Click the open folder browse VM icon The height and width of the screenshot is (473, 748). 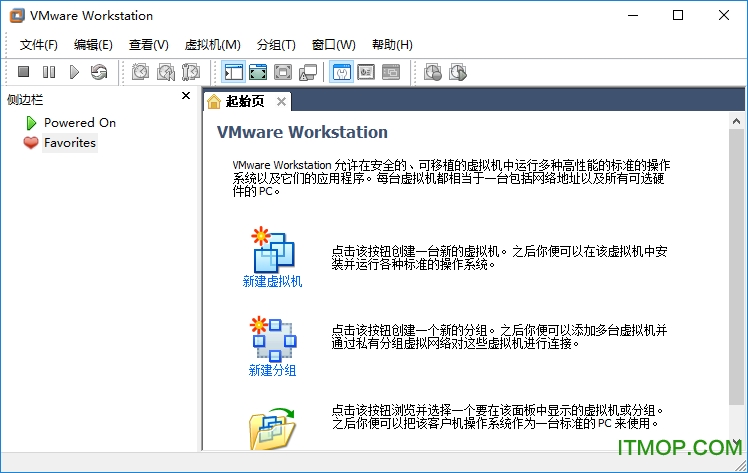click(x=272, y=429)
